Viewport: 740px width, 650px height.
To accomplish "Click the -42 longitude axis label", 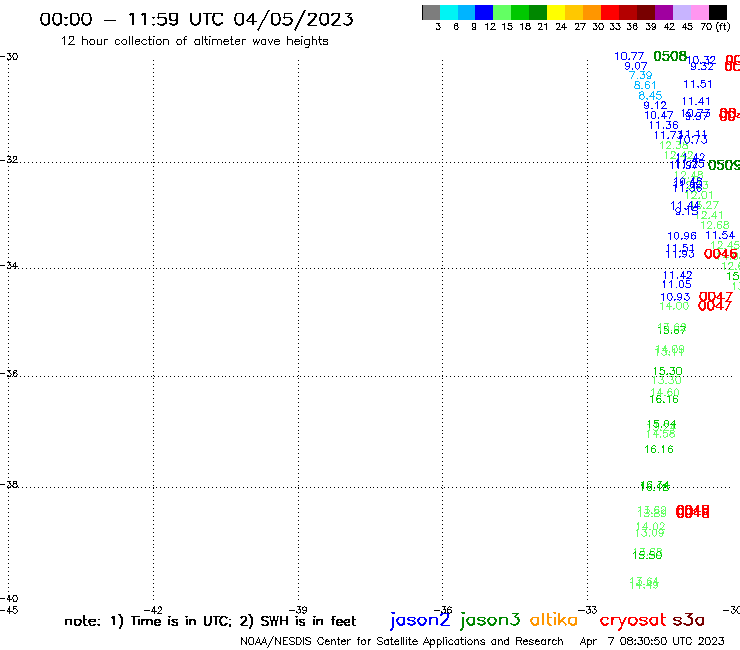I will coord(153,610).
